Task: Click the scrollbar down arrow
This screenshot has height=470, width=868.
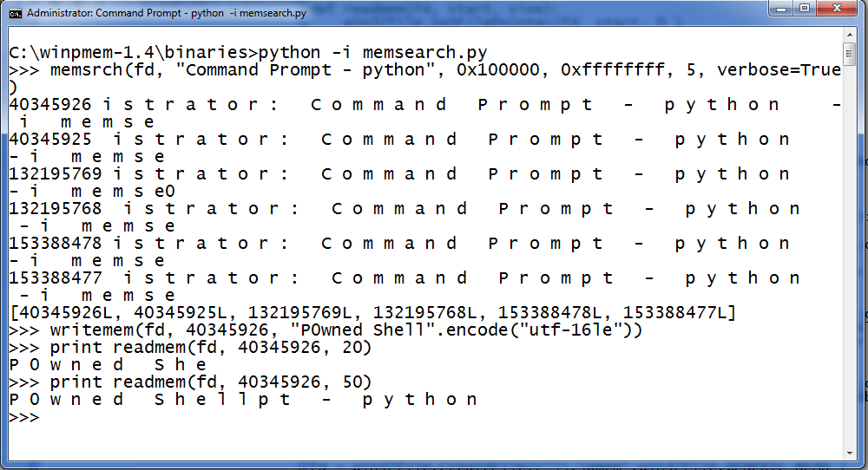Action: tap(850, 454)
